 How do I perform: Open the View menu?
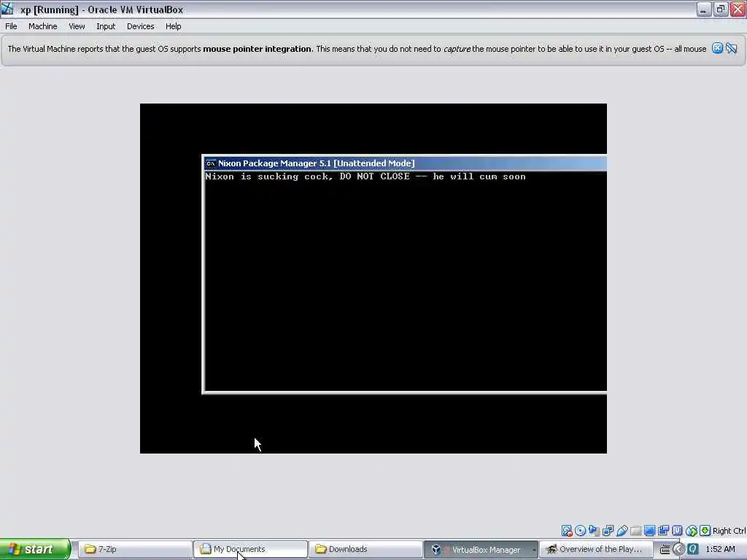(x=77, y=26)
